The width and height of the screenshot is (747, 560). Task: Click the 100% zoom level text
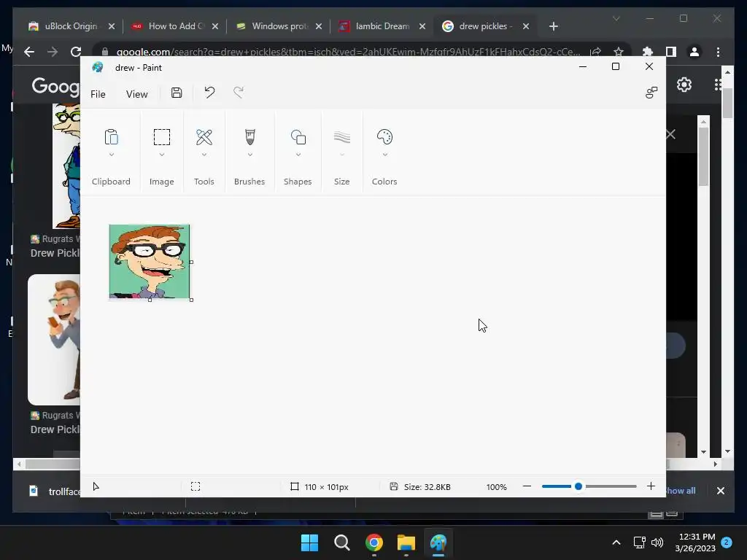[x=496, y=486]
